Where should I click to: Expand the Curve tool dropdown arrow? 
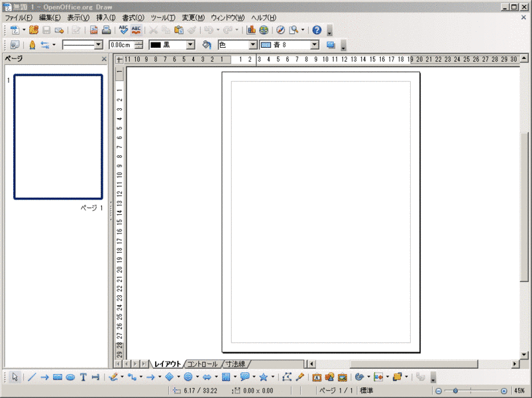(x=122, y=377)
